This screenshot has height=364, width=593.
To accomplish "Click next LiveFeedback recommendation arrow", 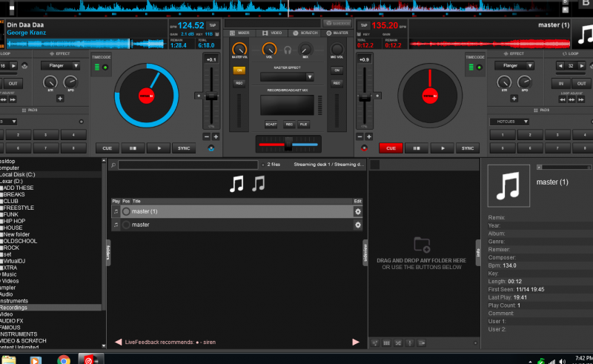I will [x=356, y=342].
